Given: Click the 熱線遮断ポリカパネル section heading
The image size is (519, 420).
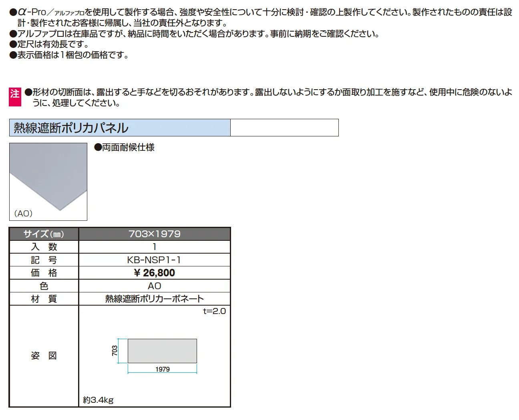Looking at the screenshot, I should [120, 128].
